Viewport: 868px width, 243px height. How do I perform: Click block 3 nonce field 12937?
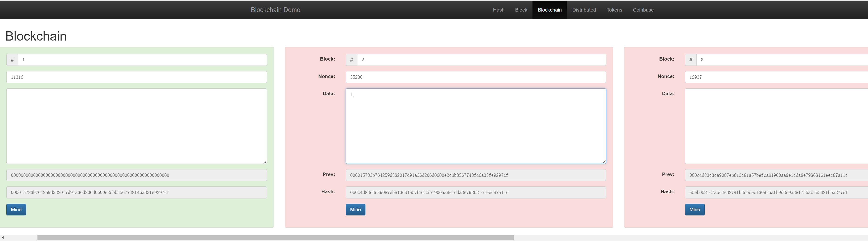coord(775,77)
